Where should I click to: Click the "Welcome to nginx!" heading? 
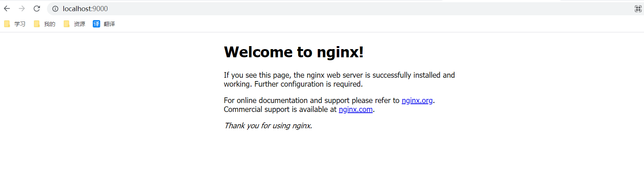point(294,52)
